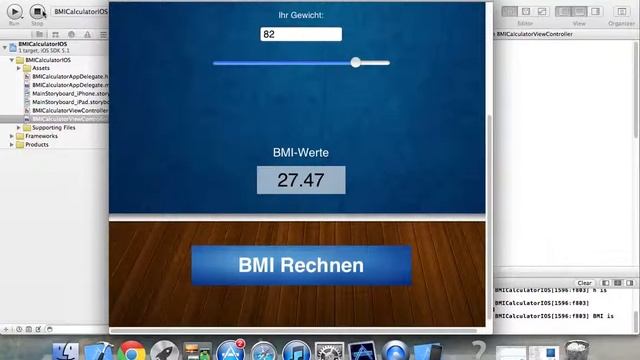The height and width of the screenshot is (360, 640).
Task: Click the Products folder label
Action: pyautogui.click(x=37, y=144)
